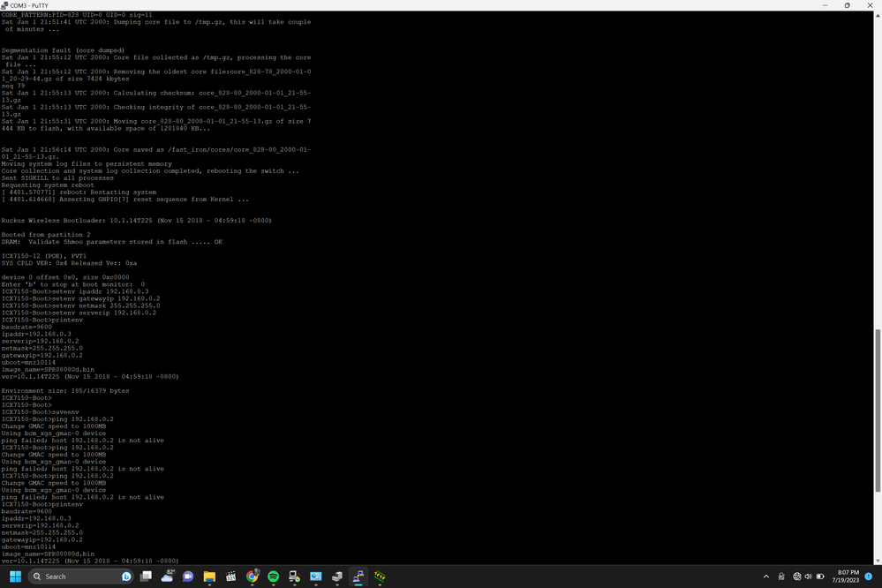This screenshot has height=588, width=882.
Task: Open Task View from the taskbar
Action: coord(146,577)
